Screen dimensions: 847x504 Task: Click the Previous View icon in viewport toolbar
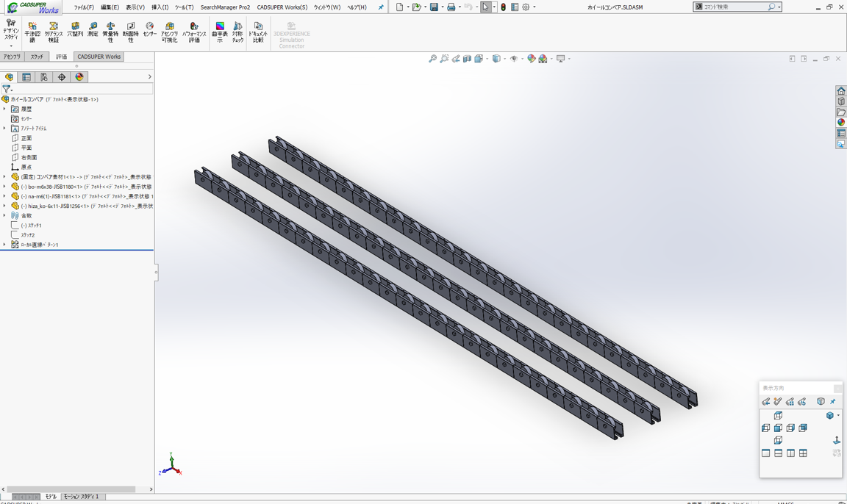click(x=456, y=59)
